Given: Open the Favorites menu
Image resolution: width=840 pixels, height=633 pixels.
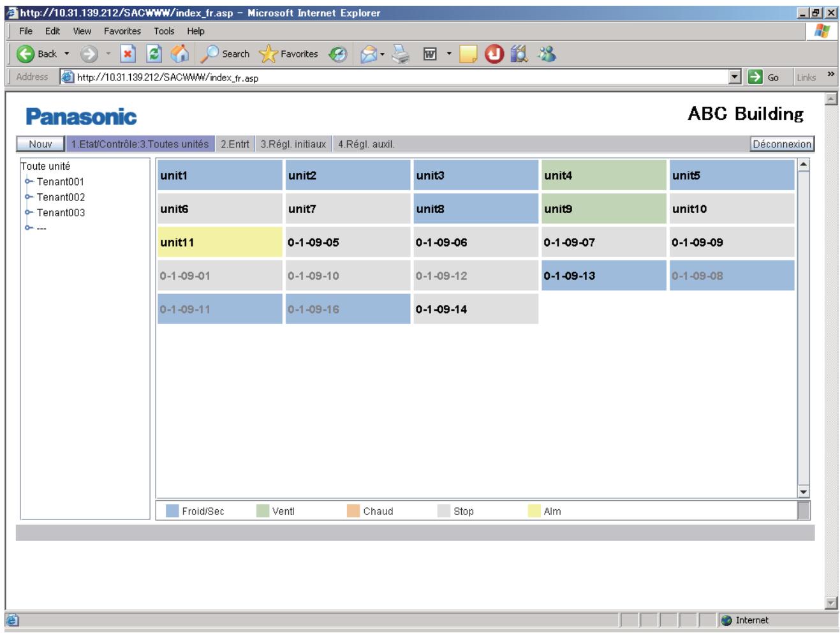Looking at the screenshot, I should tap(122, 31).
